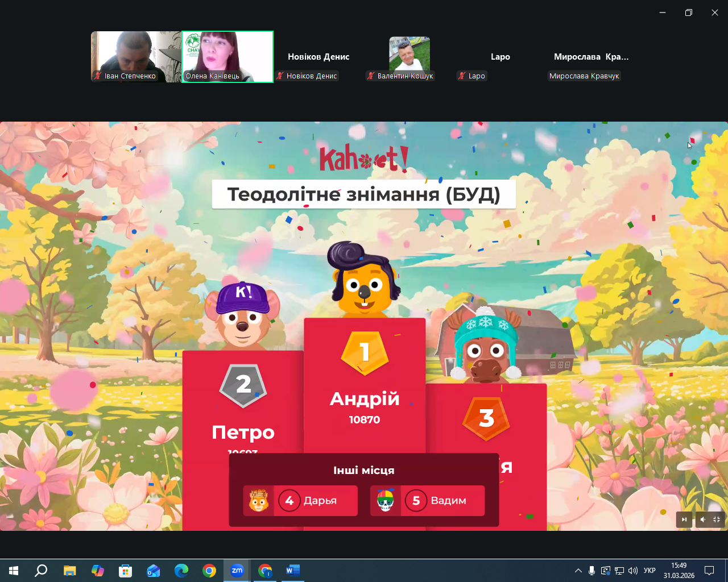This screenshot has width=728, height=582.
Task: Click Валентин Кошук's profile picture
Action: pos(409,54)
